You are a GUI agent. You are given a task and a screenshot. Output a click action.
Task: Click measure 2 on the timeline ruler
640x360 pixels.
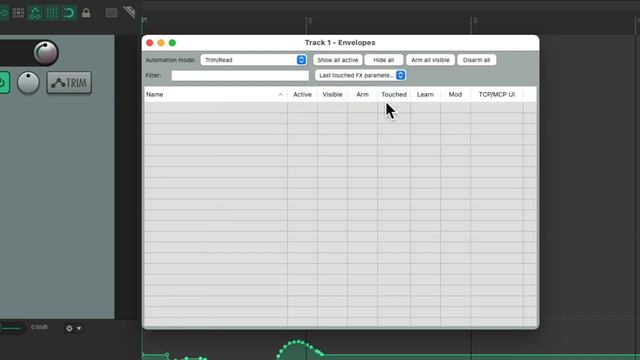310,20
